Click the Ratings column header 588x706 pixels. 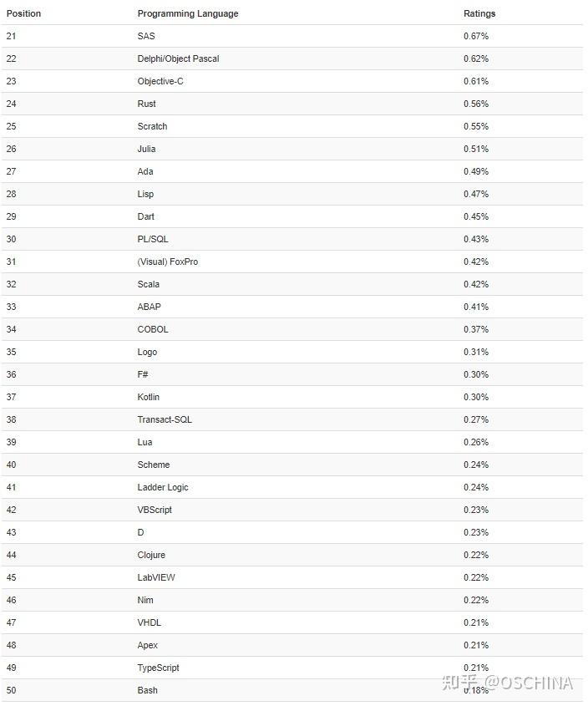point(479,13)
